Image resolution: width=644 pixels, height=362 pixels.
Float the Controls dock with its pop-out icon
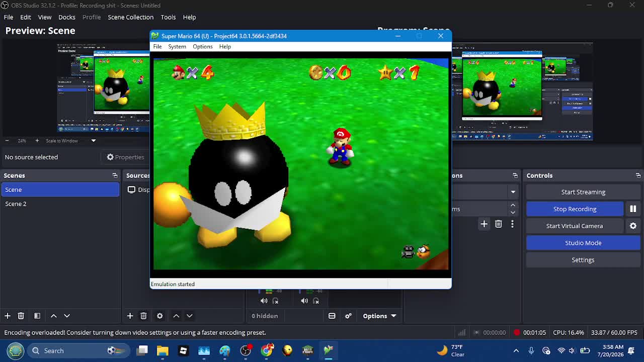[x=638, y=175]
